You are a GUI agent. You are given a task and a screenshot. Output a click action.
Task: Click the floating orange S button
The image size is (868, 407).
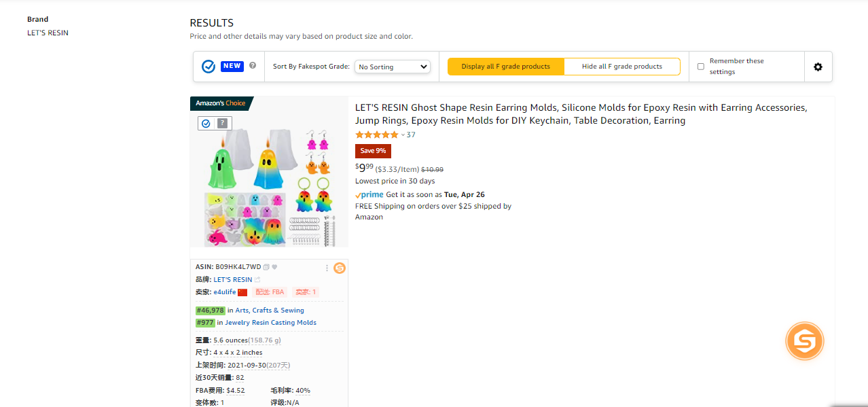click(804, 341)
